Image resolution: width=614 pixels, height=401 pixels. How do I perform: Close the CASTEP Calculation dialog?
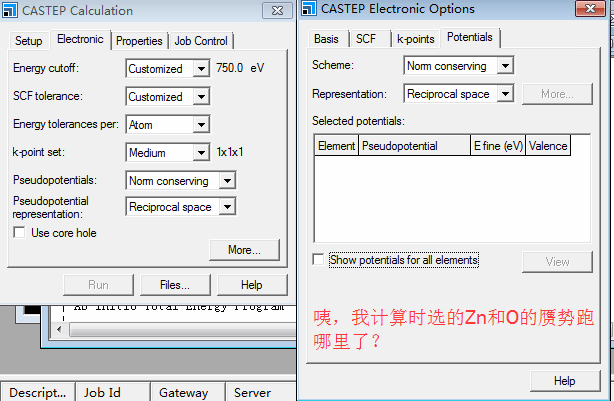coord(277,11)
